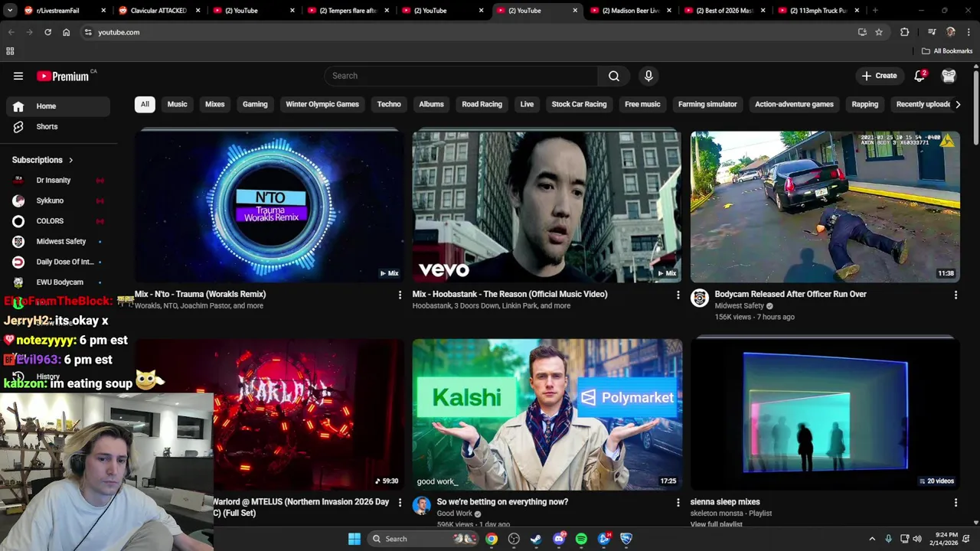Screen dimensions: 980x551
Task: Switch to Madison Beer Live browser tab
Action: [632, 11]
